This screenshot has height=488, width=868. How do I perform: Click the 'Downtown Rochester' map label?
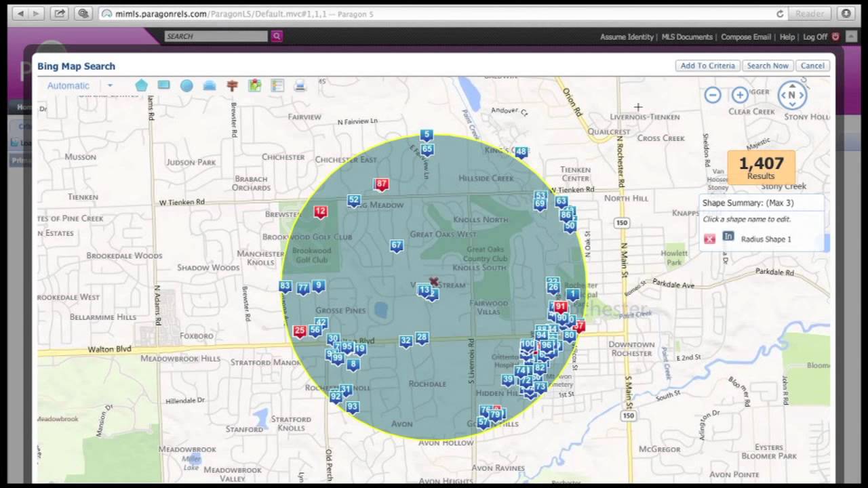631,349
